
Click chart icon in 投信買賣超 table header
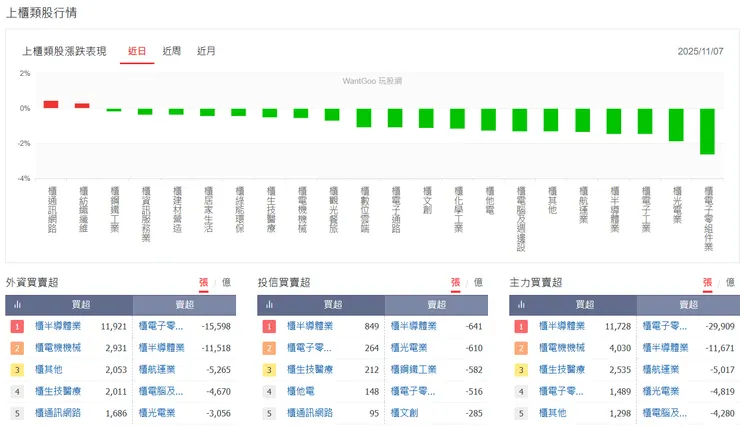point(269,305)
